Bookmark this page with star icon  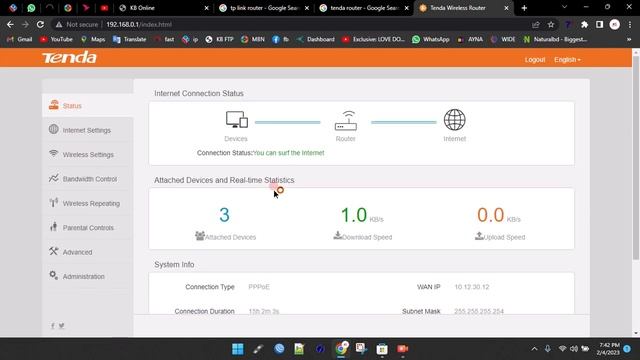551,24
